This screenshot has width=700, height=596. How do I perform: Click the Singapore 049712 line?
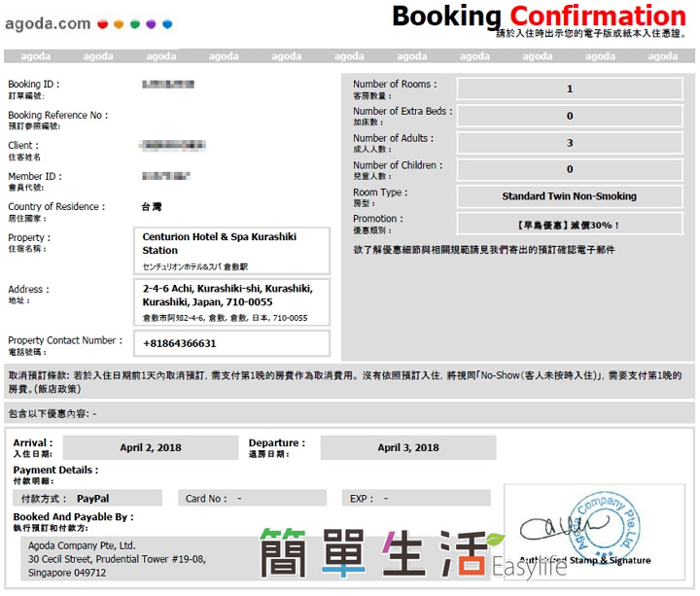tap(67, 573)
